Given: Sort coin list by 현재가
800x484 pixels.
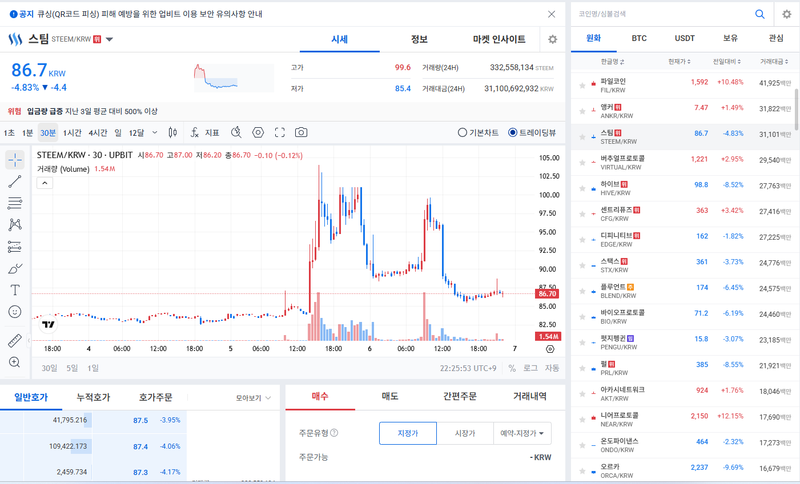Looking at the screenshot, I should coord(679,62).
